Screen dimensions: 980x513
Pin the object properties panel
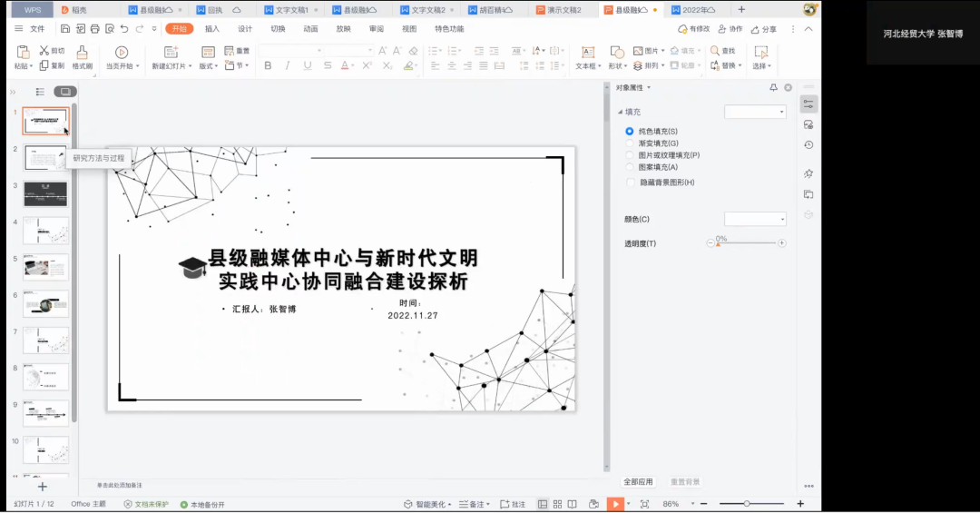(x=773, y=87)
